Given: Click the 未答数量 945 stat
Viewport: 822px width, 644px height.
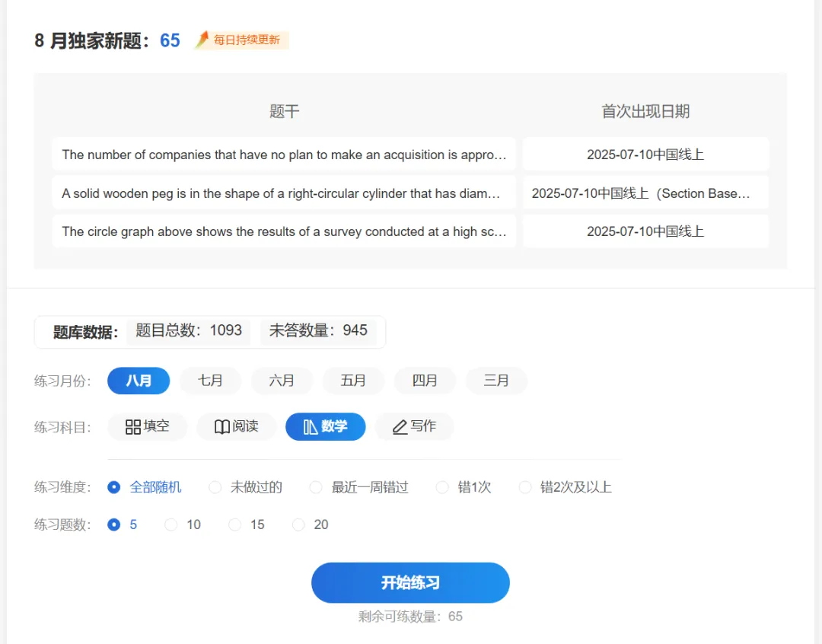Looking at the screenshot, I should [x=319, y=331].
